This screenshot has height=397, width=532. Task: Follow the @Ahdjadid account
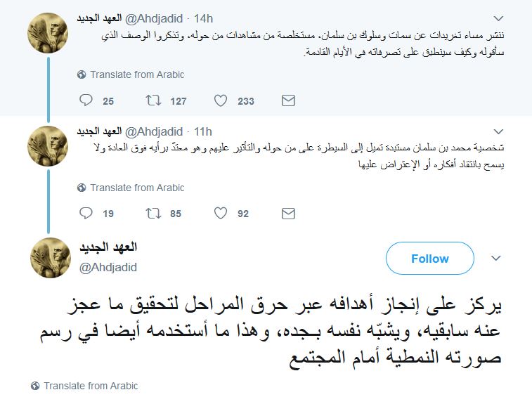(429, 259)
